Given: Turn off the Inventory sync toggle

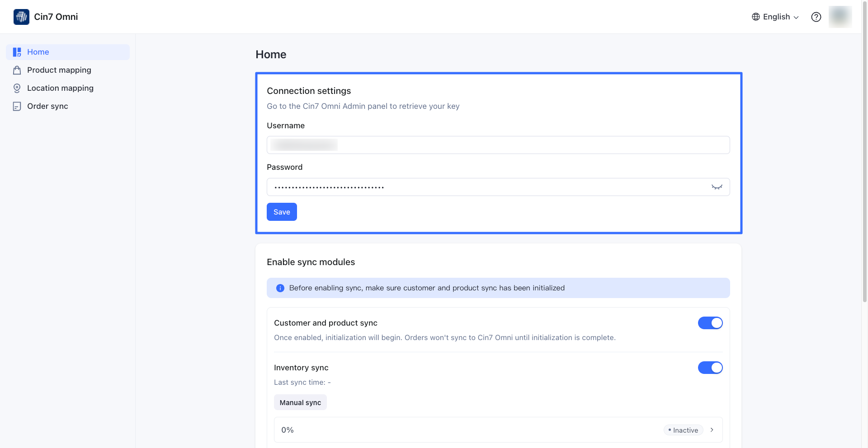Looking at the screenshot, I should point(710,368).
